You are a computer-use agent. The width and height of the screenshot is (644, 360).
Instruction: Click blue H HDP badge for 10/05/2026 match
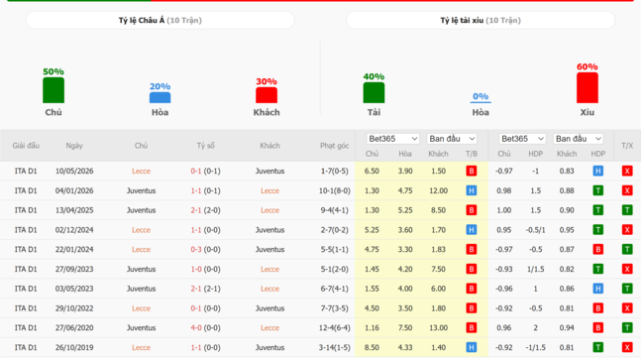tap(598, 171)
